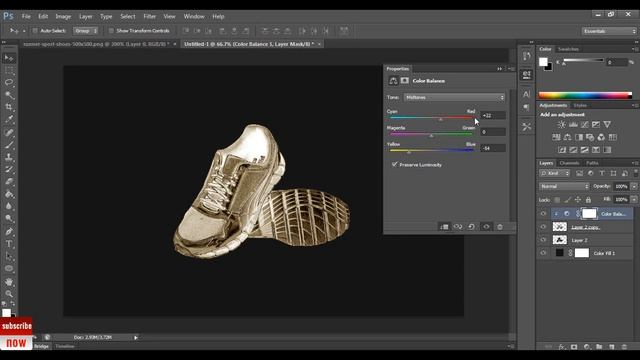Toggle lock all layer icon
Viewport: 640px width, 360px height.
coord(588,200)
